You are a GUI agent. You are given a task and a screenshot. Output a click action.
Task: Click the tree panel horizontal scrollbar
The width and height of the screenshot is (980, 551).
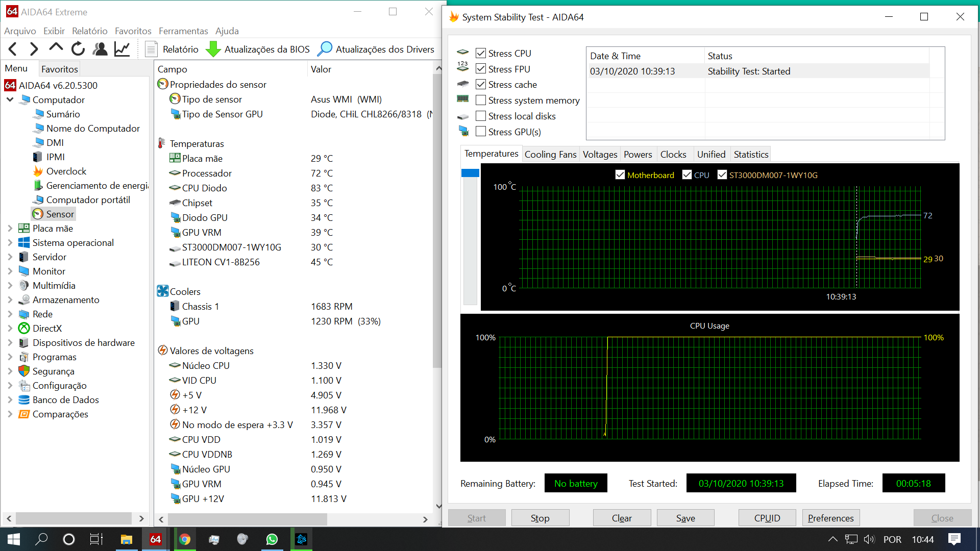pos(73,518)
